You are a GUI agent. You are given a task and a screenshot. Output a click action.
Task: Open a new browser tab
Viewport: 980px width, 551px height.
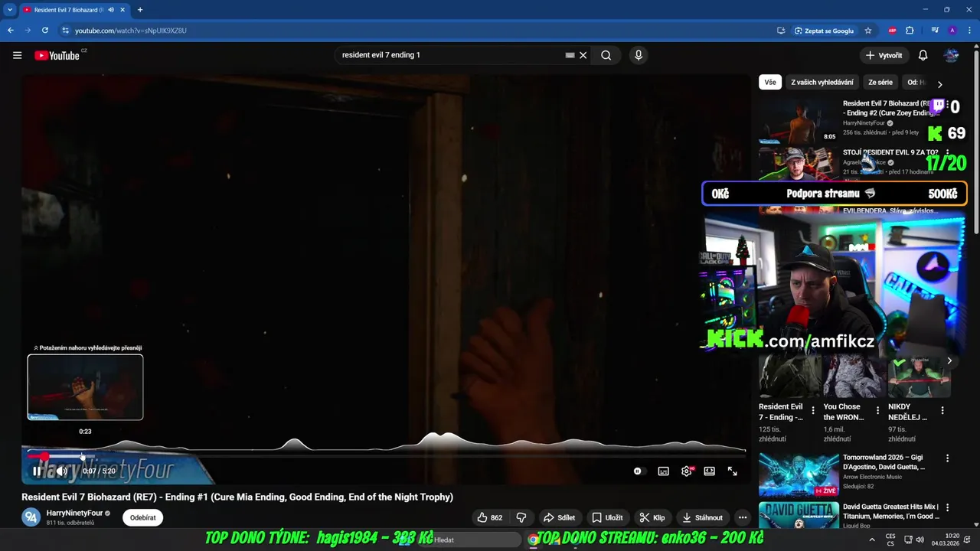(139, 10)
